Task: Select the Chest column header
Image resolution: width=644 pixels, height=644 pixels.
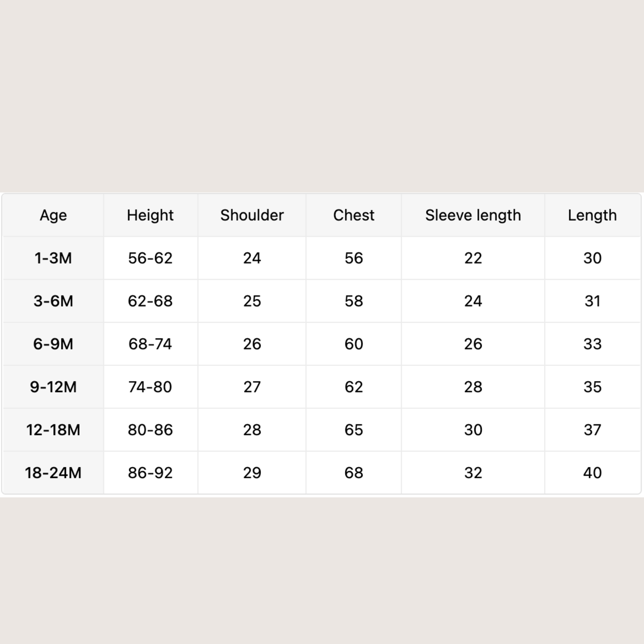Action: [354, 215]
